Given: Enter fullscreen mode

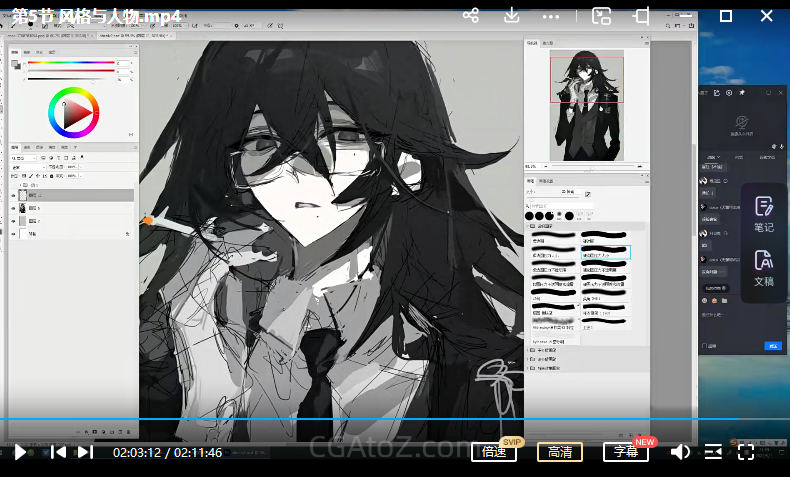Looking at the screenshot, I should click(x=745, y=452).
